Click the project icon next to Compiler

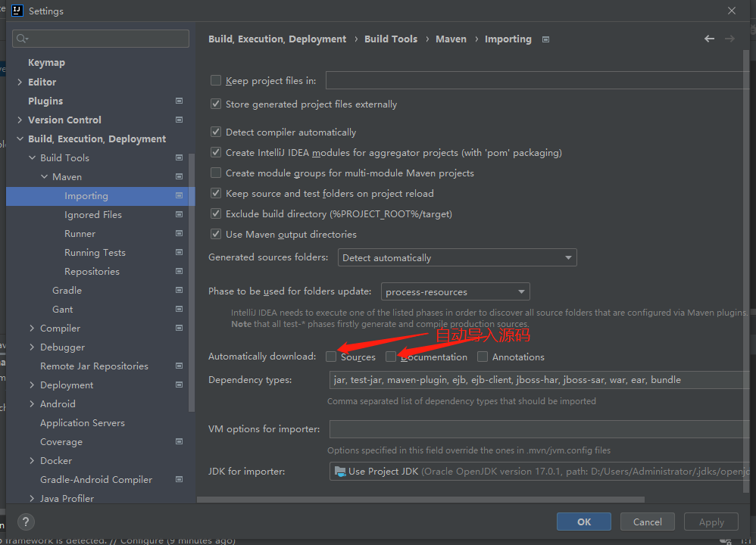click(180, 328)
